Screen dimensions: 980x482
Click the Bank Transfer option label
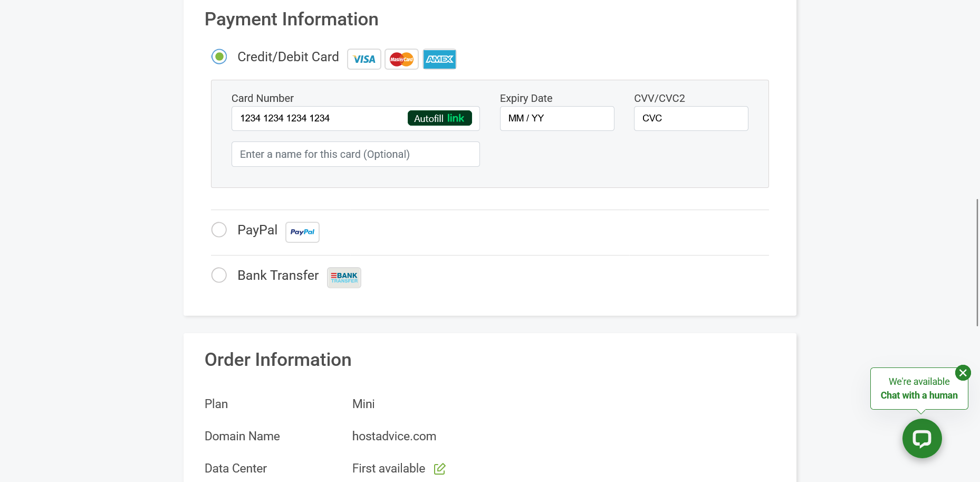(278, 275)
